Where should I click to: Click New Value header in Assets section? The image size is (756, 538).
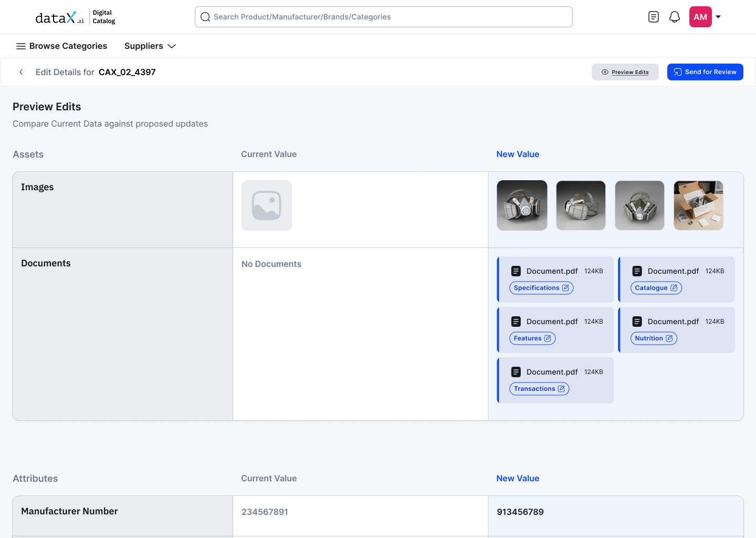pos(518,154)
